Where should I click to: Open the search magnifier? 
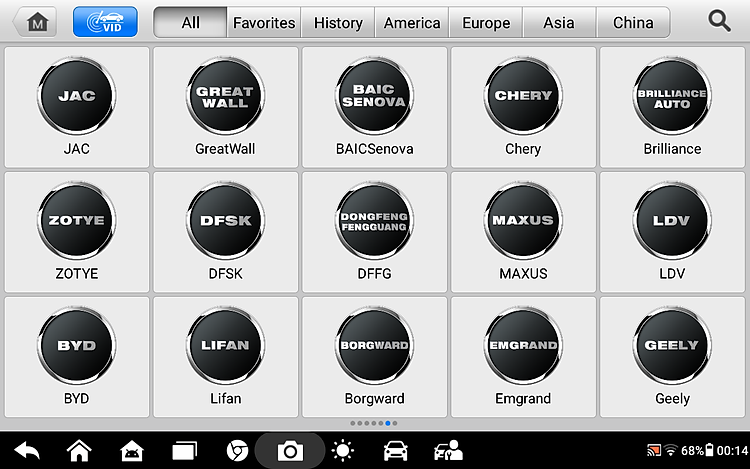coord(719,22)
